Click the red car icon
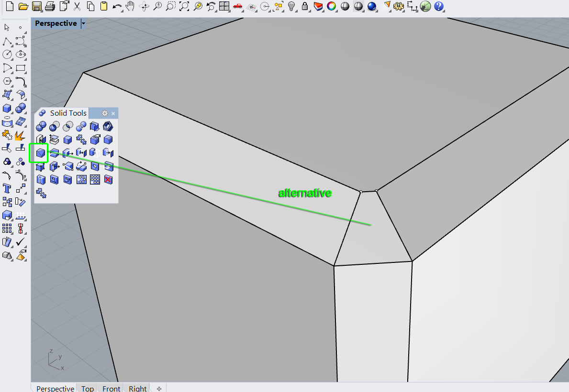Image resolution: width=569 pixels, height=392 pixels. click(238, 6)
